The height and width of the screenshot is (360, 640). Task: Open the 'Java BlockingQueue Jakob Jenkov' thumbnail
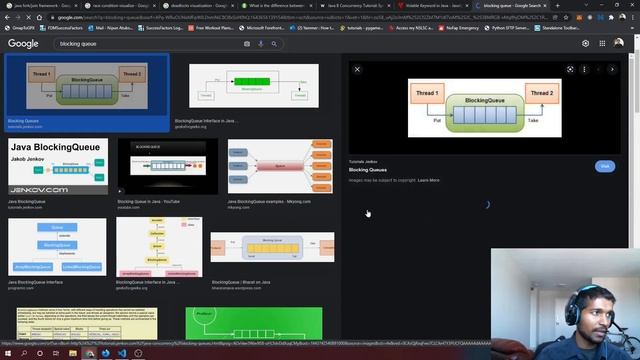58,166
